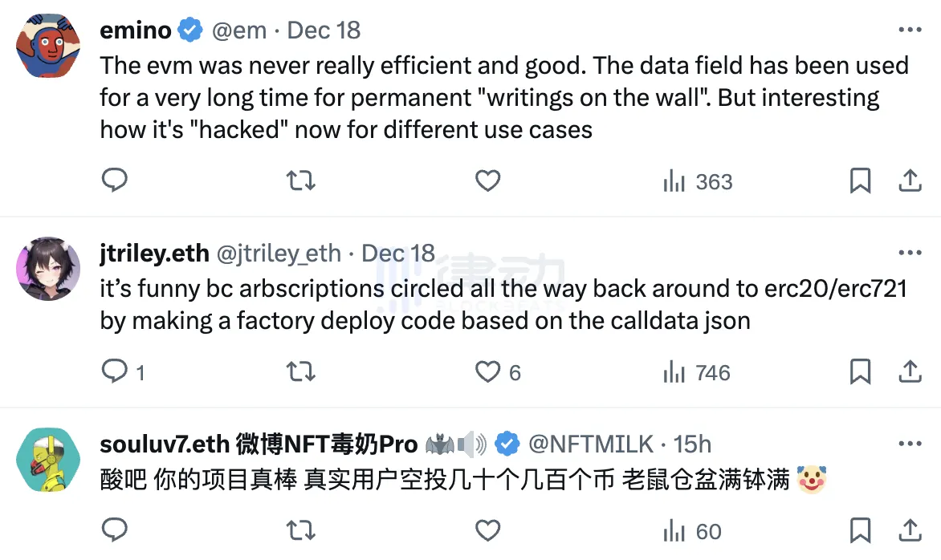Open emino's profile avatar
This screenshot has height=560, width=941.
pyautogui.click(x=47, y=47)
